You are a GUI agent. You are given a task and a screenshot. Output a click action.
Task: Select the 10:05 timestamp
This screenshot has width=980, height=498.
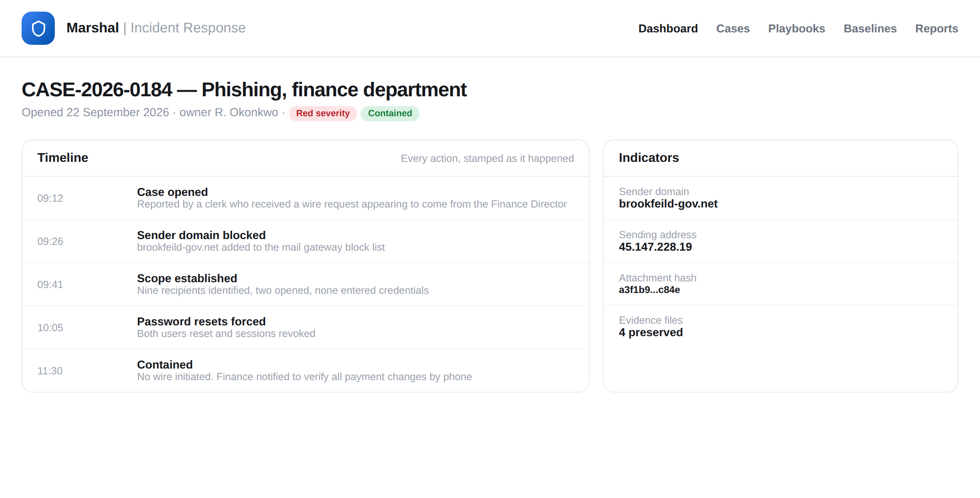coord(50,328)
